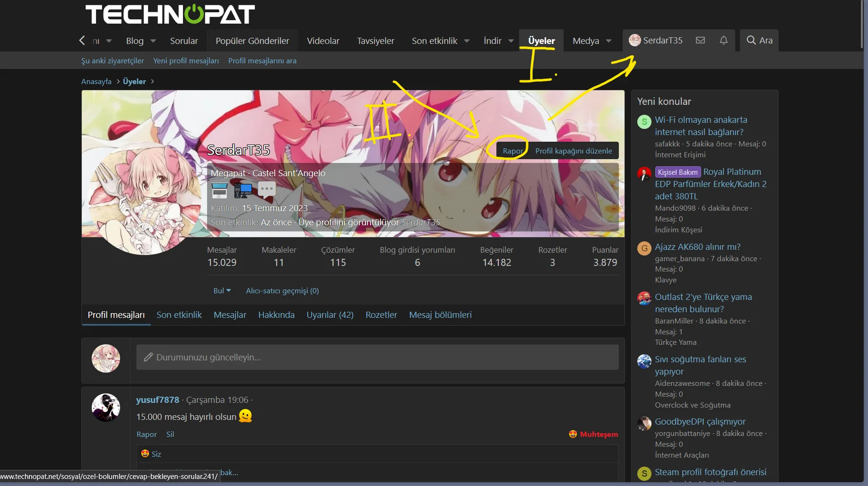The width and height of the screenshot is (868, 486).
Task: Open the SerdarT35 account menu in the navbar
Action: (655, 40)
